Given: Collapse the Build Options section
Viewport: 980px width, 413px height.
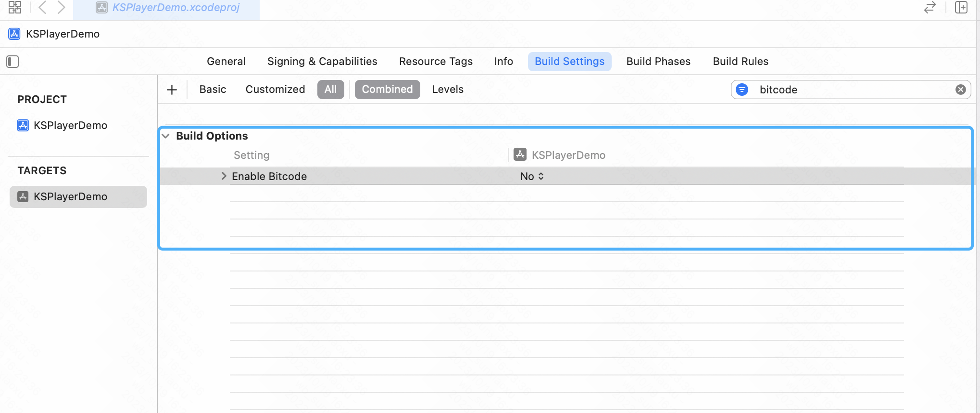Looking at the screenshot, I should tap(166, 136).
